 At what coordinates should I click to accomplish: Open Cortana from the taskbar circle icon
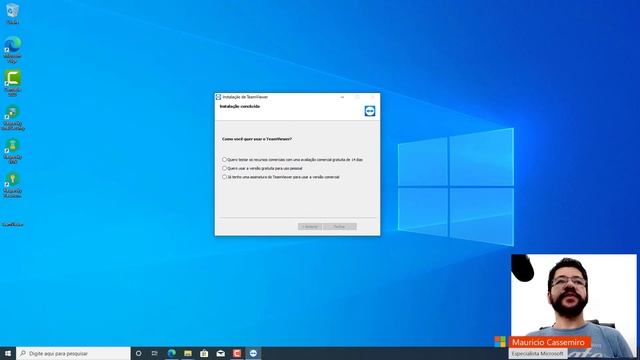tap(138, 353)
